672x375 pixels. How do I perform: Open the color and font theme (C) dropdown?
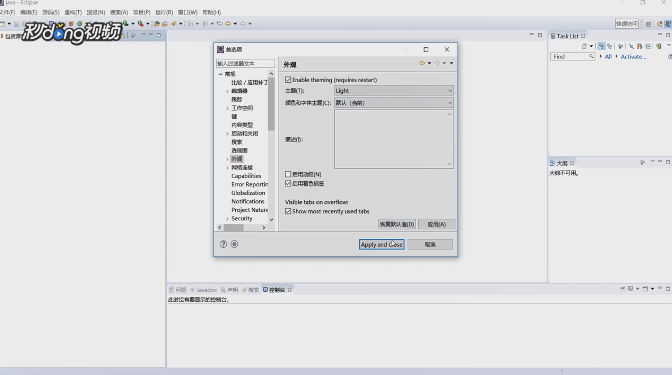coord(393,103)
